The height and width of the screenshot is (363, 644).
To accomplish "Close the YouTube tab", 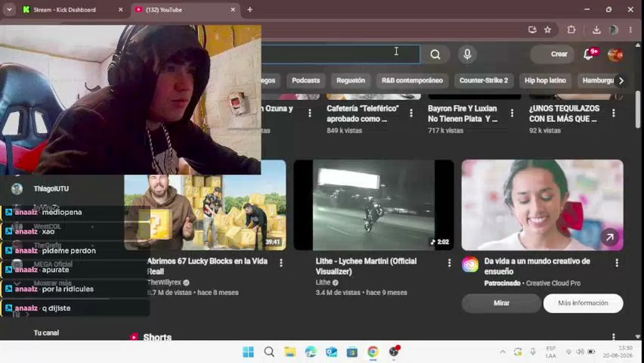I will point(233,10).
